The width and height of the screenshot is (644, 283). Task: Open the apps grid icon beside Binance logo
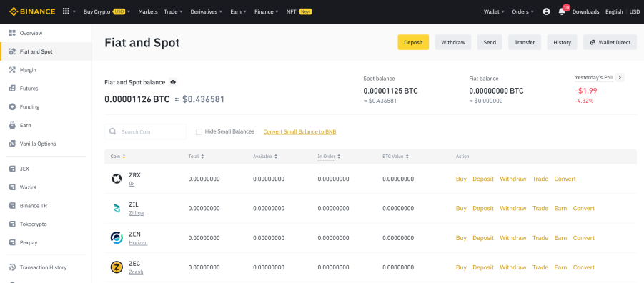[x=66, y=11]
